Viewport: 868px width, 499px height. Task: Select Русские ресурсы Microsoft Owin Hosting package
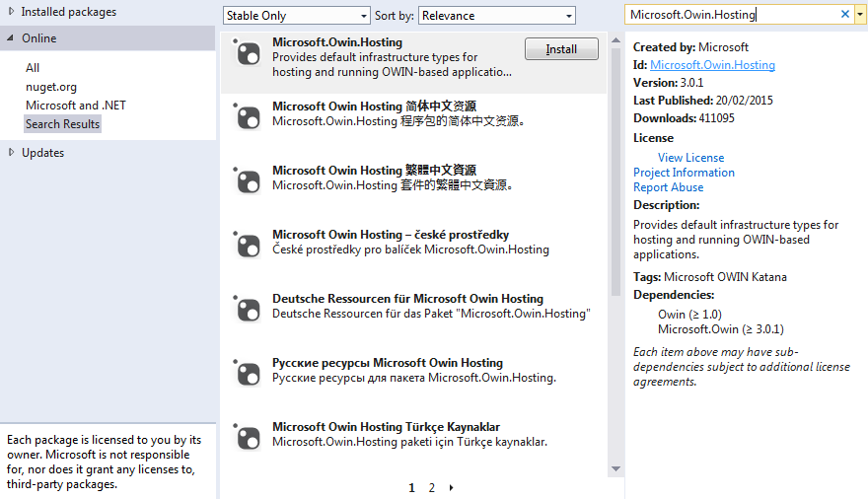(x=388, y=363)
